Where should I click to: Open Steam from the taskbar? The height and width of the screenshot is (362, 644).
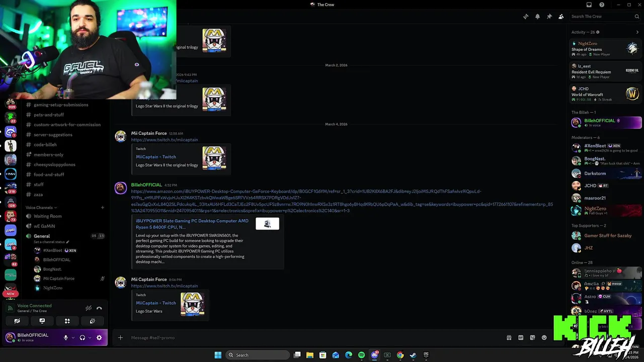(413, 355)
